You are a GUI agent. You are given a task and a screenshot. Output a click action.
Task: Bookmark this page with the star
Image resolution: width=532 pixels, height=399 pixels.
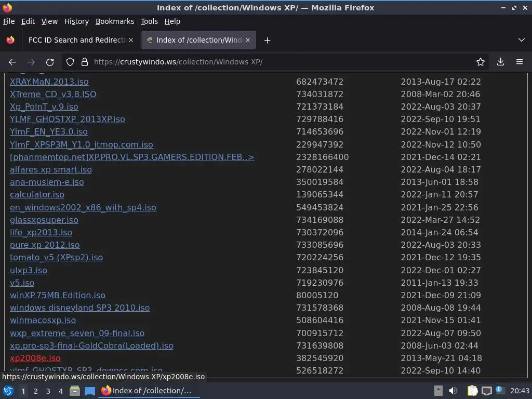481,62
